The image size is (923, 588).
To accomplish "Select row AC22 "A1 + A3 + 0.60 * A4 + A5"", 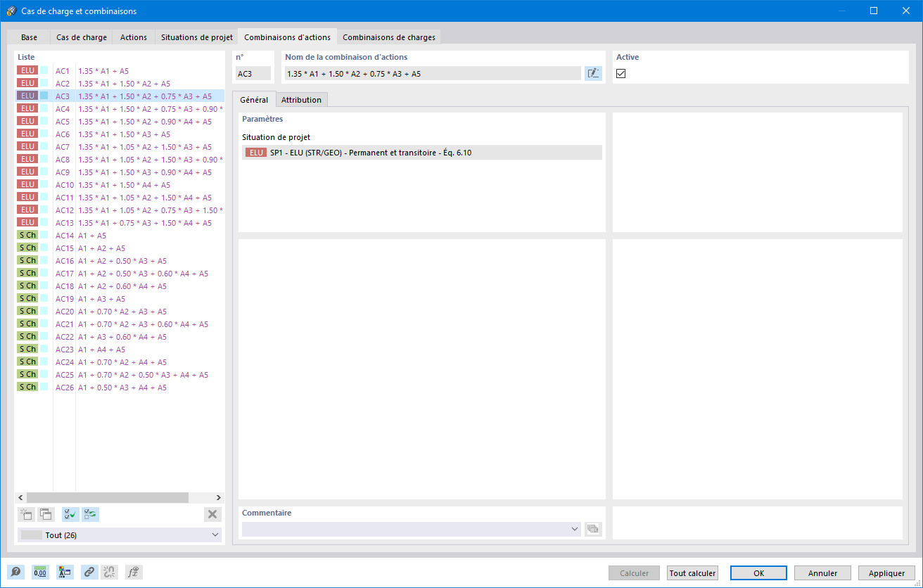I will 120,336.
